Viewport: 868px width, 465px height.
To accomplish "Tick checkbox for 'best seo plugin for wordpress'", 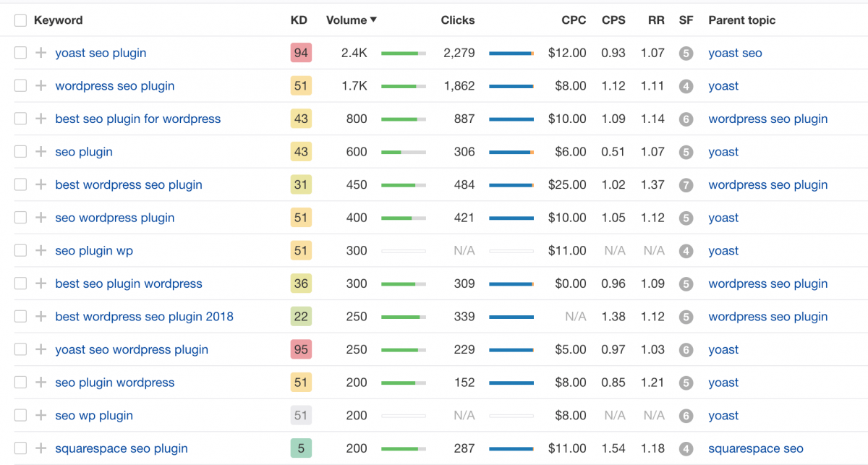I will [20, 119].
